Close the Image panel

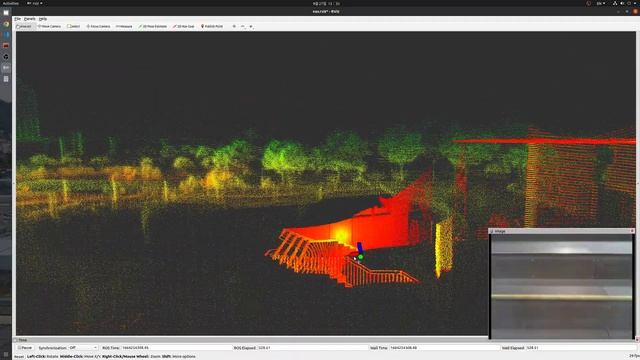pos(632,231)
